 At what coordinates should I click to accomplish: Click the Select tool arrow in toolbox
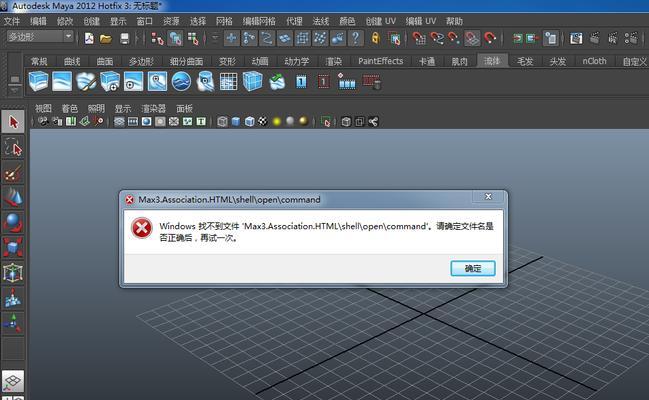tap(13, 122)
